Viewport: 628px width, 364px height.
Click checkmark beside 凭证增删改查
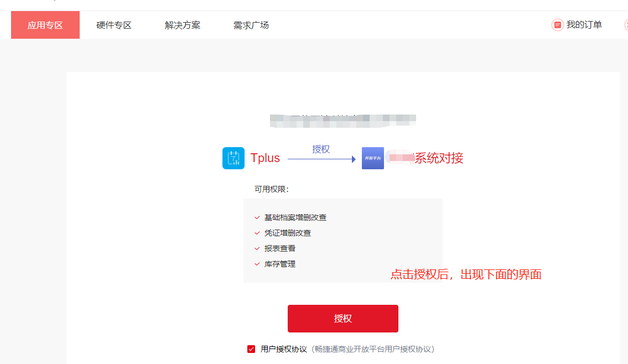(x=257, y=233)
